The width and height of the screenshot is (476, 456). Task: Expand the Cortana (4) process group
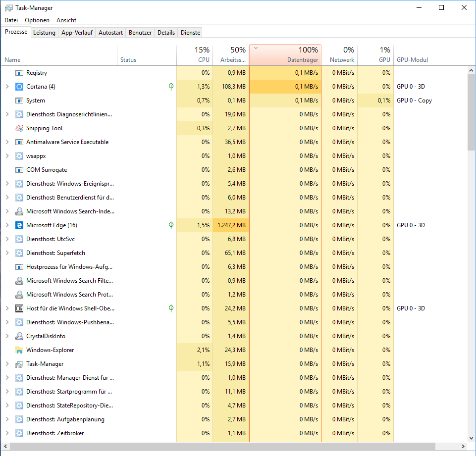tap(7, 87)
